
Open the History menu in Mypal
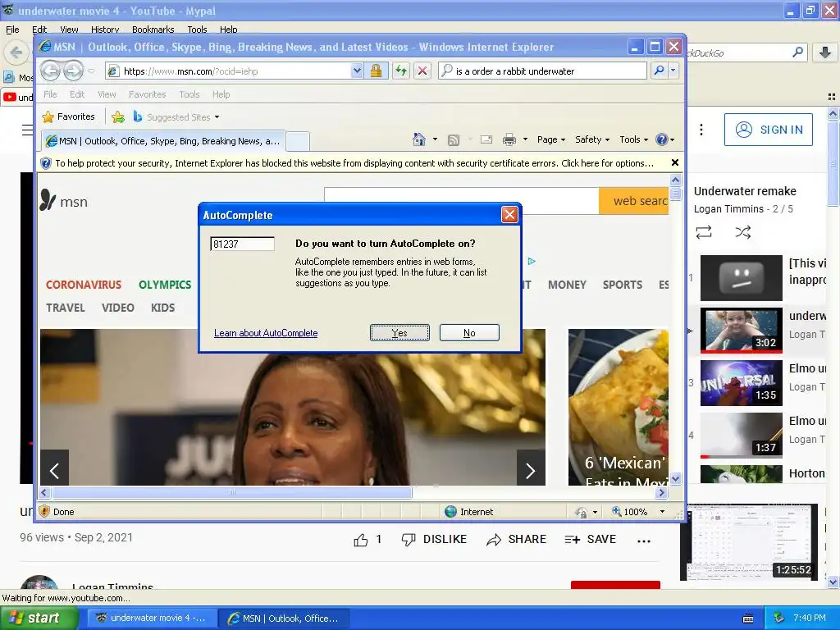(104, 30)
